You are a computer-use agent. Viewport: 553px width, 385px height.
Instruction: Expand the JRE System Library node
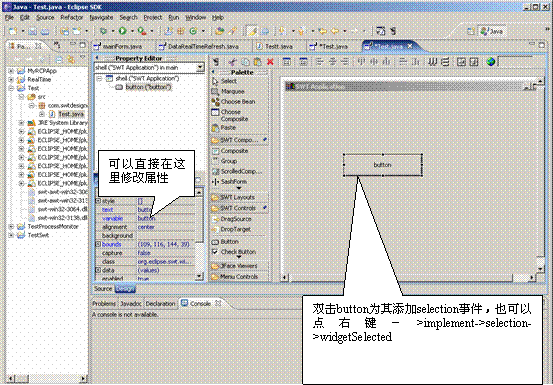click(x=22, y=123)
